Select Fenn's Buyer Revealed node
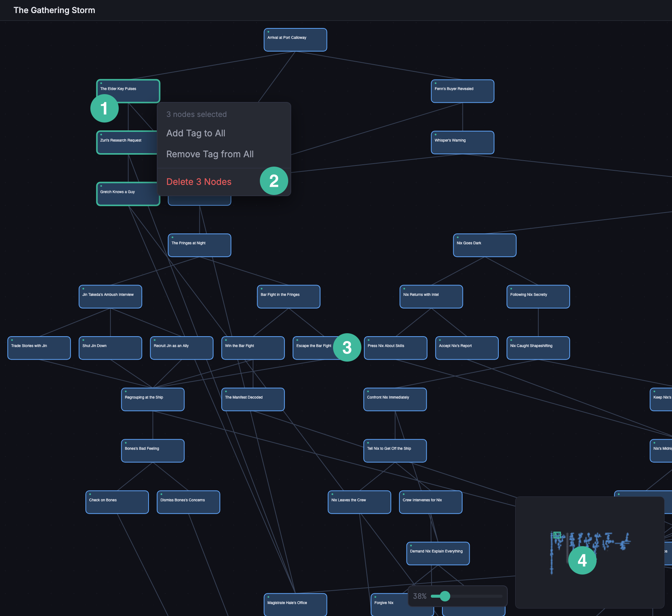The width and height of the screenshot is (672, 616). pos(463,91)
